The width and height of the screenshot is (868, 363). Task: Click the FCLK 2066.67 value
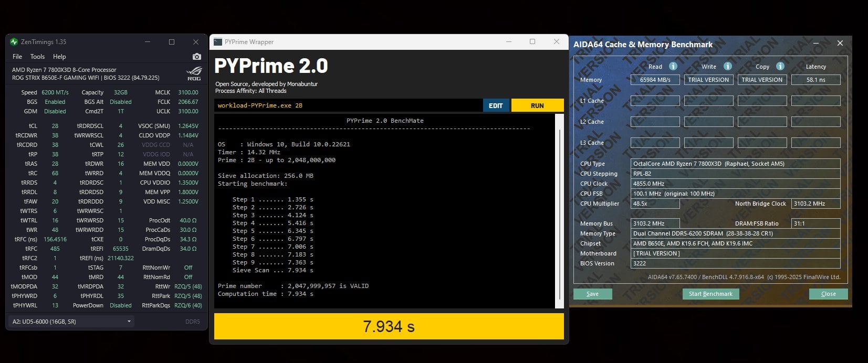(x=188, y=102)
